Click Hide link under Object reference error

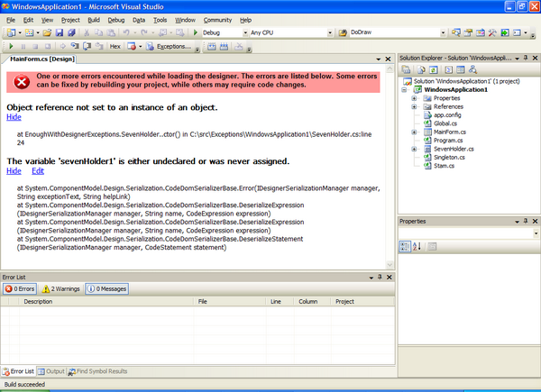(x=14, y=117)
